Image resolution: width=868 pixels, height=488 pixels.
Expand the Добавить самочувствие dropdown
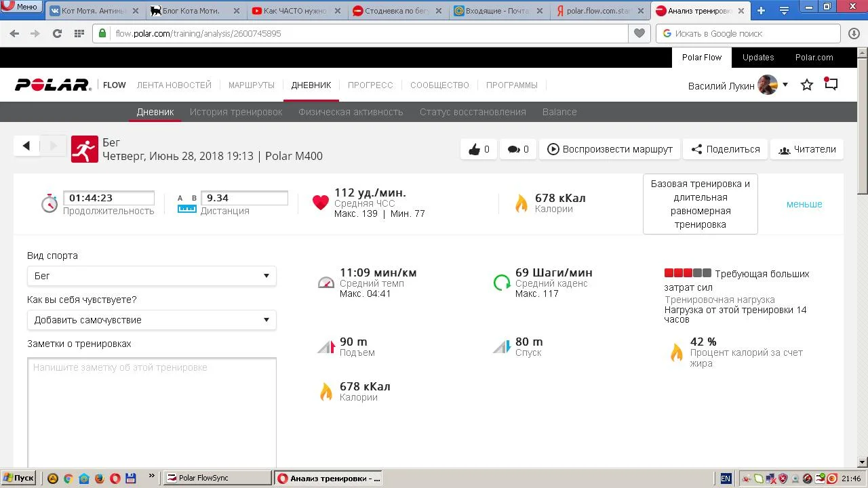151,320
